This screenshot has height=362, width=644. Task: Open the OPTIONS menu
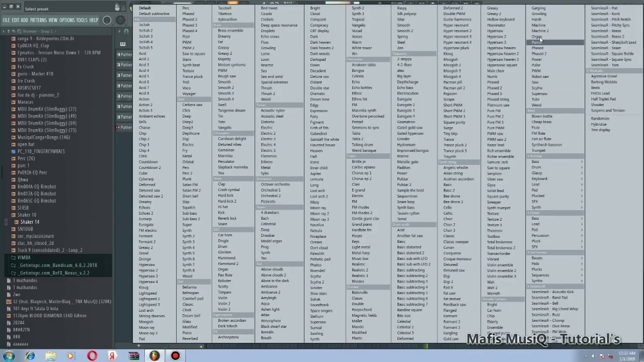67,20
